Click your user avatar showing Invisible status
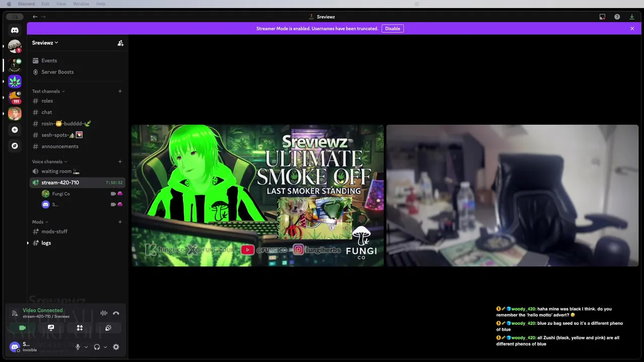Viewport: 644px width, 362px height. [x=15, y=347]
